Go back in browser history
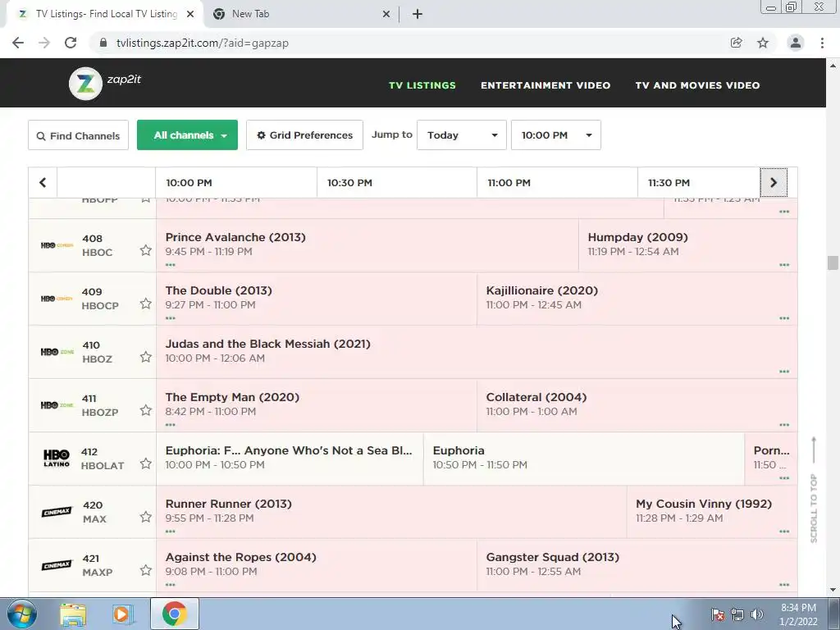The image size is (840, 630). tap(18, 43)
